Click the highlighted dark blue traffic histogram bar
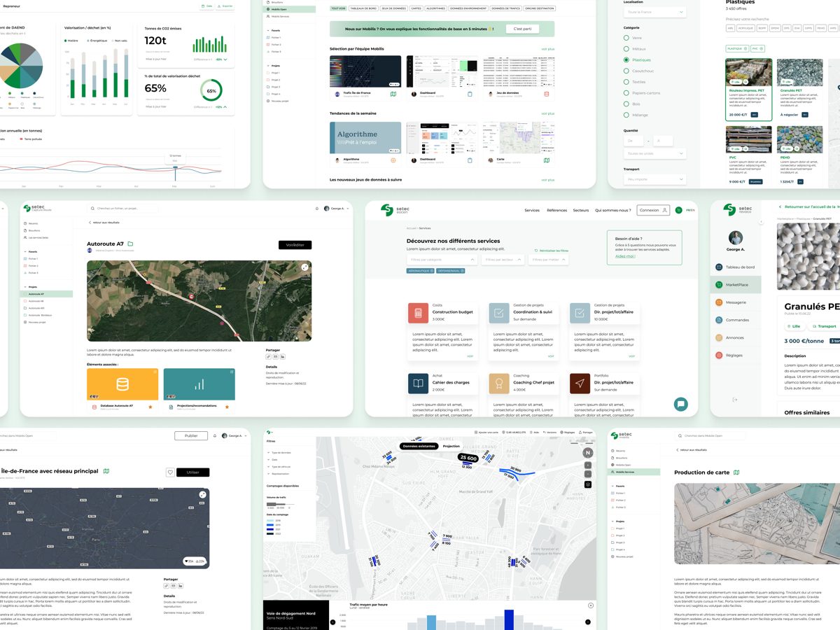This screenshot has height=630, width=840. point(509,619)
